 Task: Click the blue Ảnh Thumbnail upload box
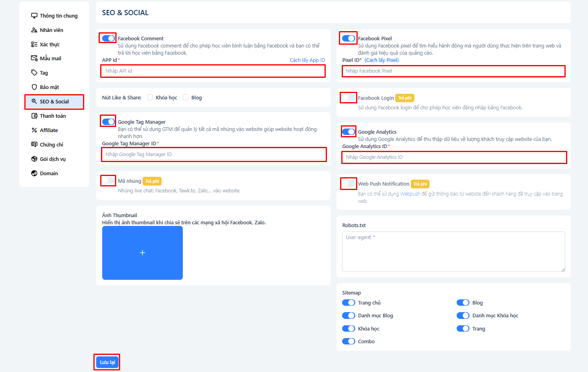[143, 253]
